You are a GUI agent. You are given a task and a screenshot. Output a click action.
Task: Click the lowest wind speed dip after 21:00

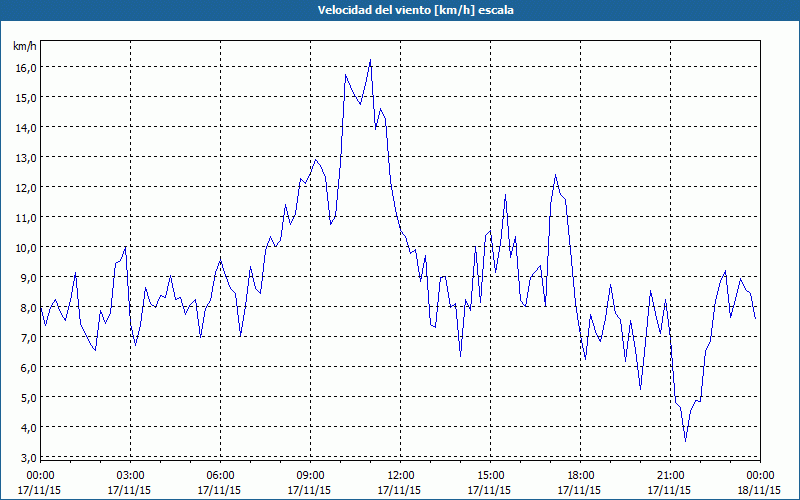[x=685, y=441]
